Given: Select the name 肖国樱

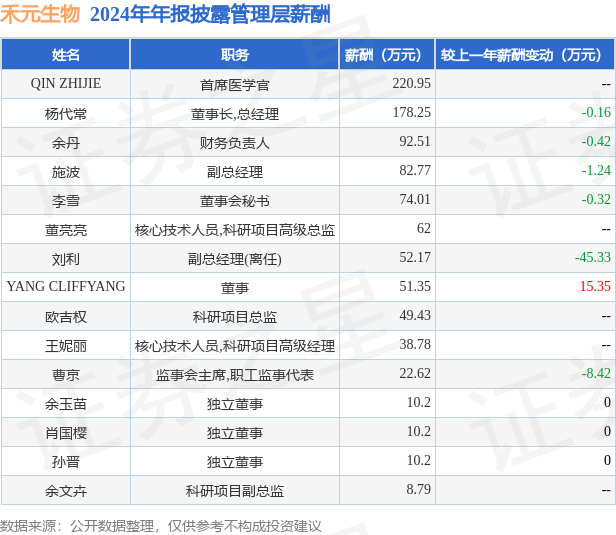Looking at the screenshot, I should [66, 433].
